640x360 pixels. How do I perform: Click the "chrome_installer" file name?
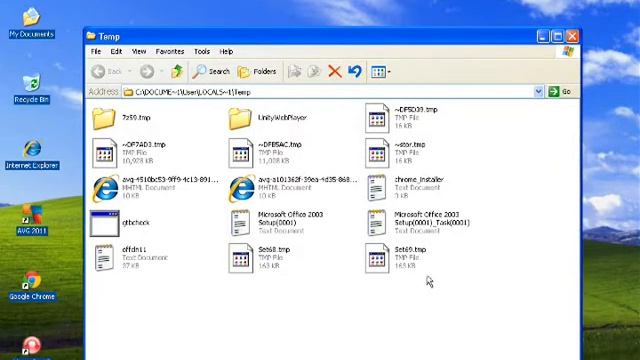(419, 179)
